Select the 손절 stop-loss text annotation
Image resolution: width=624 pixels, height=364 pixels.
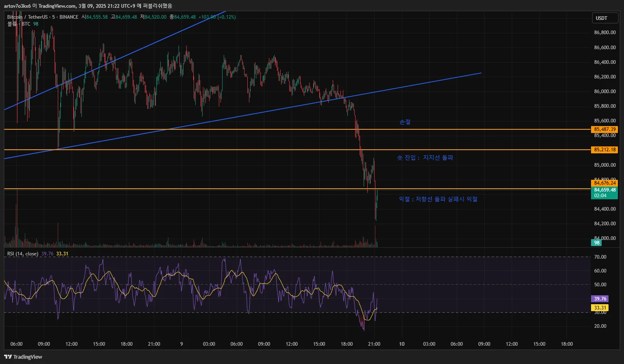pos(405,122)
